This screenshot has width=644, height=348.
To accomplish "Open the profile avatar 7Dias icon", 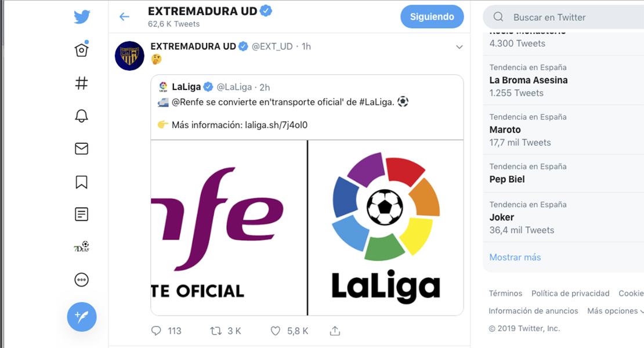I will [x=81, y=246].
